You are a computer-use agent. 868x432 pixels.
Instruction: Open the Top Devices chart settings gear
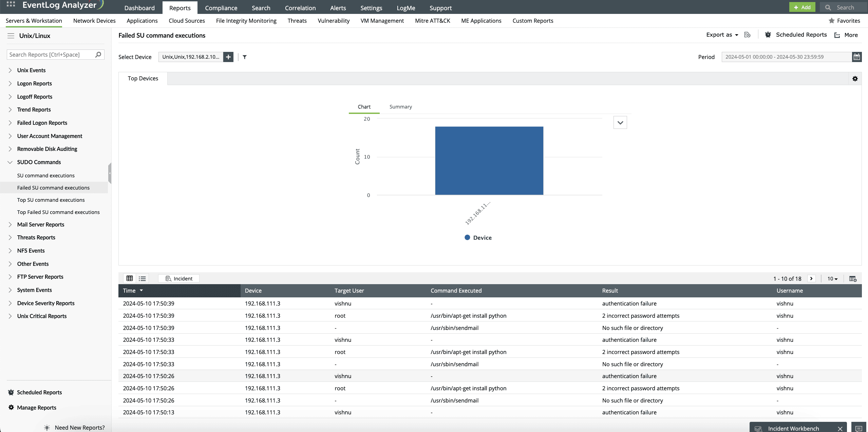click(x=855, y=79)
